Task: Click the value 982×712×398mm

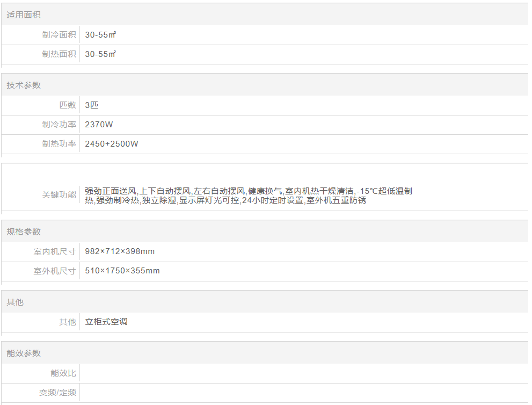Action: click(x=120, y=251)
